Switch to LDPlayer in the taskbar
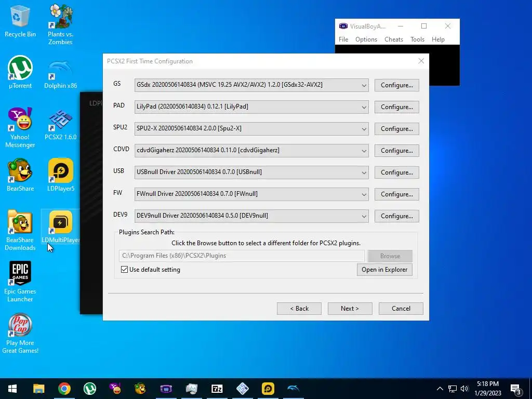 268,389
